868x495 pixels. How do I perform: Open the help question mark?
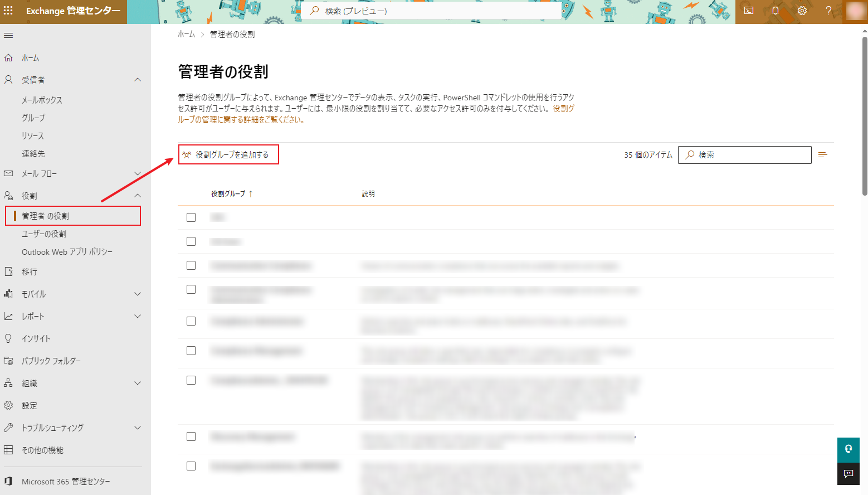coord(828,11)
